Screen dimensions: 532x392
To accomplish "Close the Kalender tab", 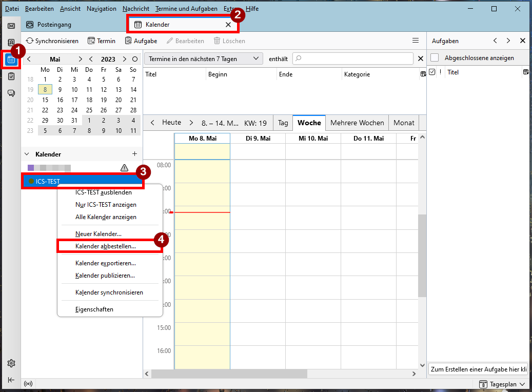I will click(228, 25).
